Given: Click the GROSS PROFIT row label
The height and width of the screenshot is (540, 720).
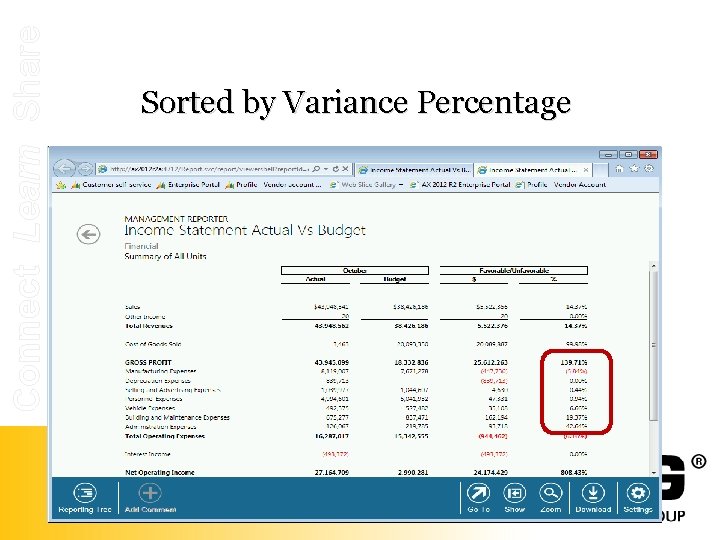Looking at the screenshot, I should click(x=148, y=362).
